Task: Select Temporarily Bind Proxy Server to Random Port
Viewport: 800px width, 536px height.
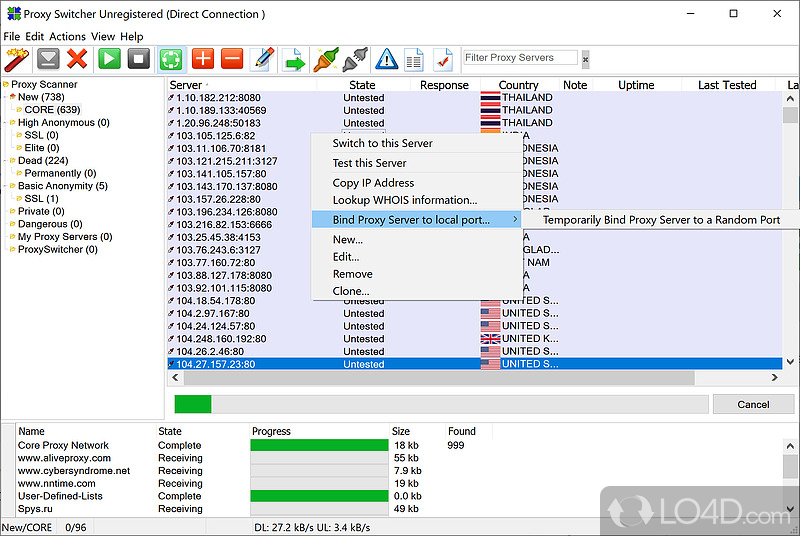Action: point(661,220)
